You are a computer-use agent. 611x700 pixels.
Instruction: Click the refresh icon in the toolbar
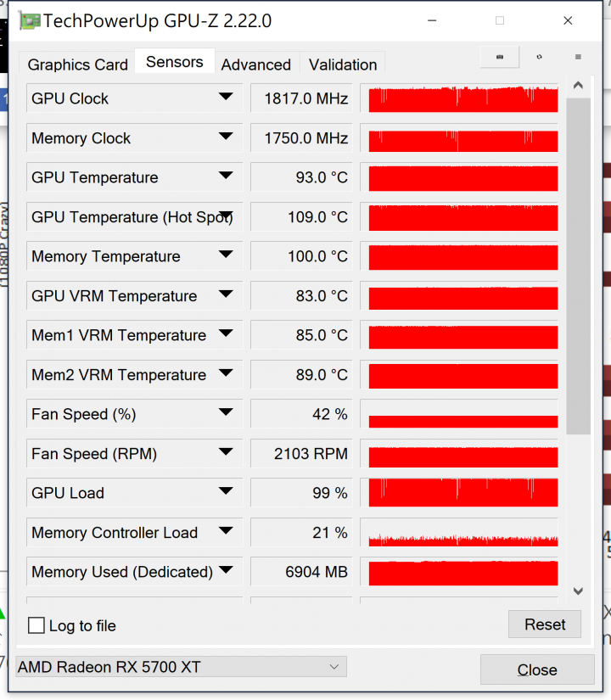(539, 57)
